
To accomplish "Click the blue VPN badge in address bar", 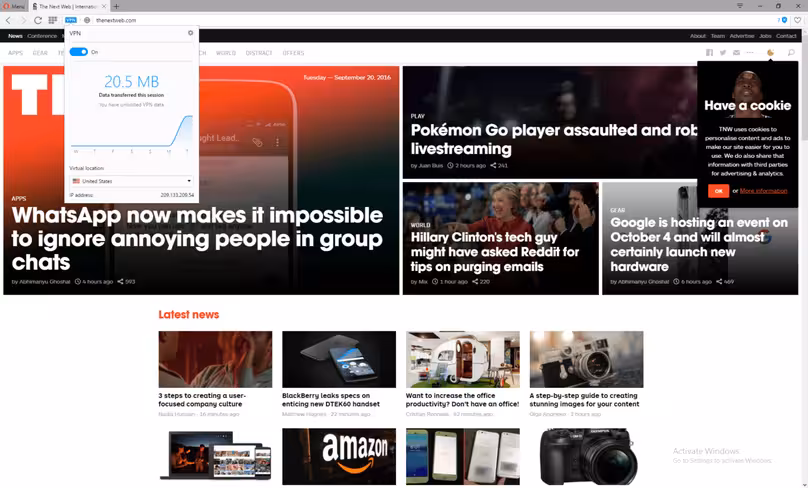I will pyautogui.click(x=71, y=20).
